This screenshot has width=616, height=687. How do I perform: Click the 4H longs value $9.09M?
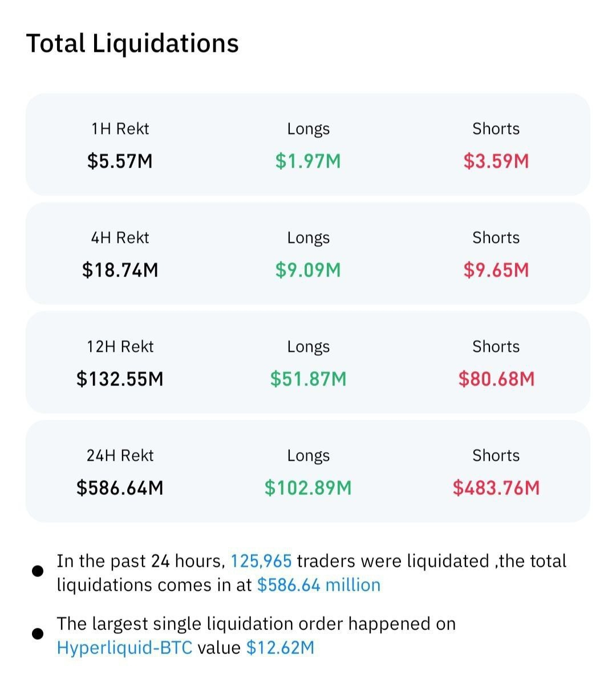point(308,270)
